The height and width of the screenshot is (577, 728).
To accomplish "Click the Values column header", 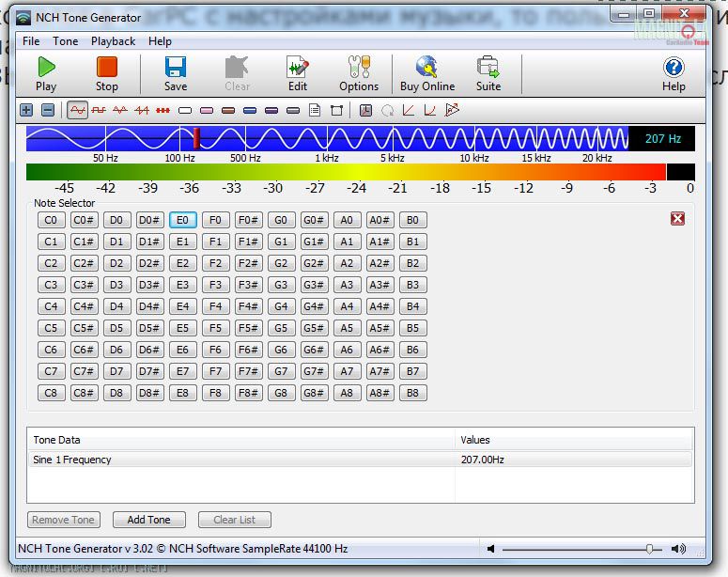I will 574,440.
